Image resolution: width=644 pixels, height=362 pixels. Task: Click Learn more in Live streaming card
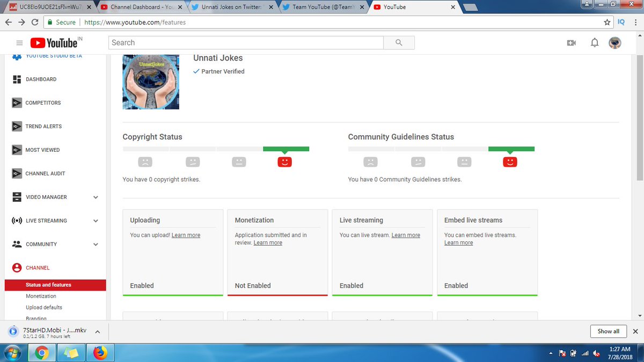pos(406,235)
